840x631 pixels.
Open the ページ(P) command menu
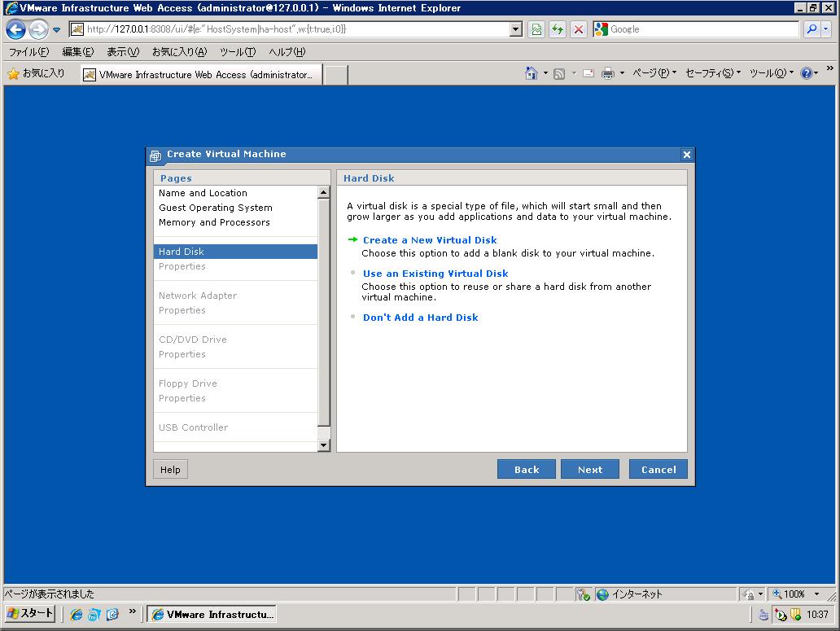pyautogui.click(x=654, y=72)
